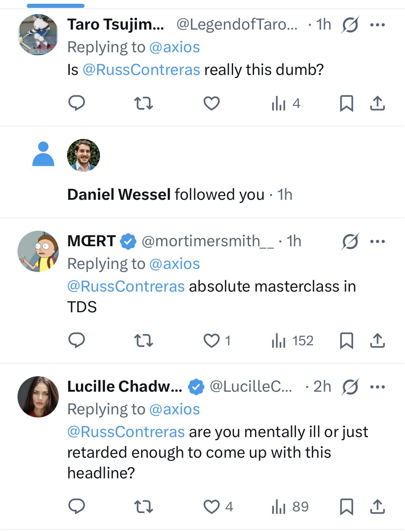Open more options on Lucille's tweet

click(378, 387)
